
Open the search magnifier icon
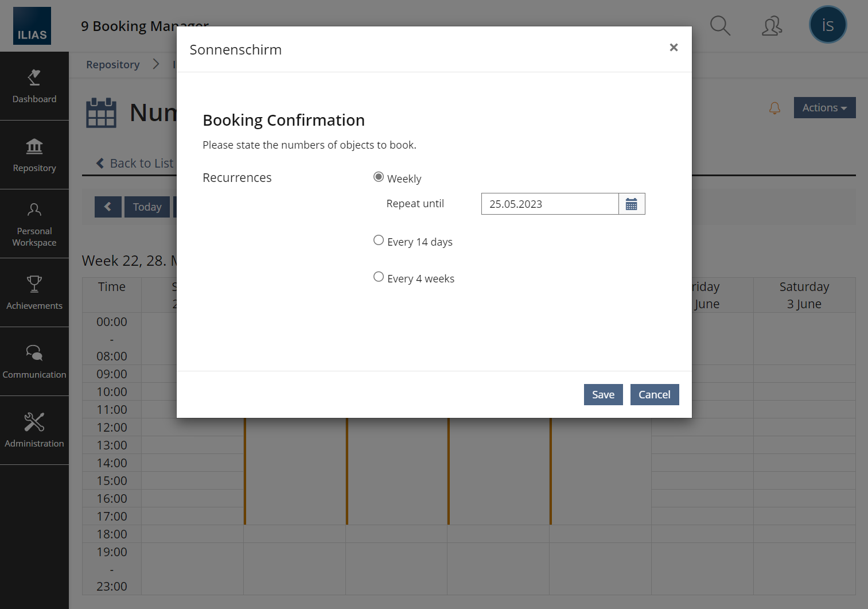coord(720,26)
